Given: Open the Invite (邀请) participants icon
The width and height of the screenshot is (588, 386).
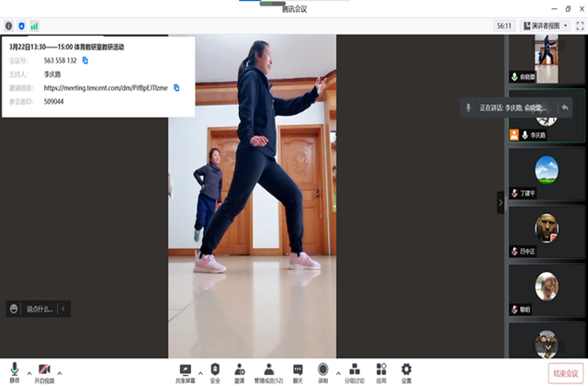Looking at the screenshot, I should pyautogui.click(x=239, y=371).
